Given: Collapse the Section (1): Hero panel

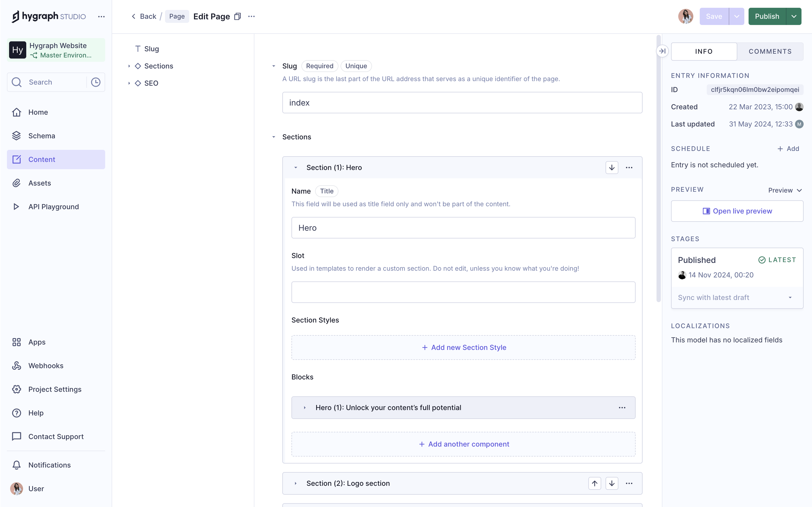Looking at the screenshot, I should coord(296,167).
